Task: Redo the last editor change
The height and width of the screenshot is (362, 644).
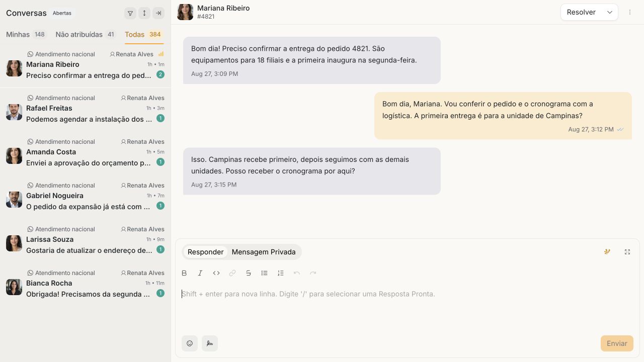Action: pos(313,273)
